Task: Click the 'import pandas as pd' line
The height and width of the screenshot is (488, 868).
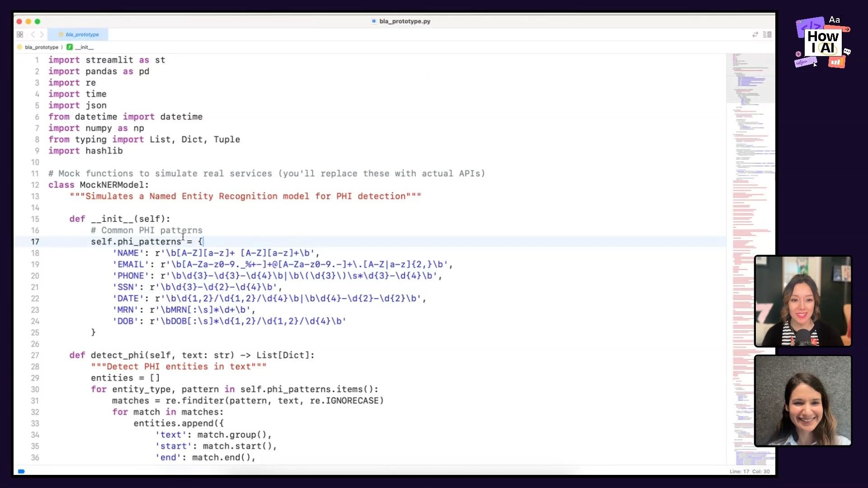Action: 99,71
